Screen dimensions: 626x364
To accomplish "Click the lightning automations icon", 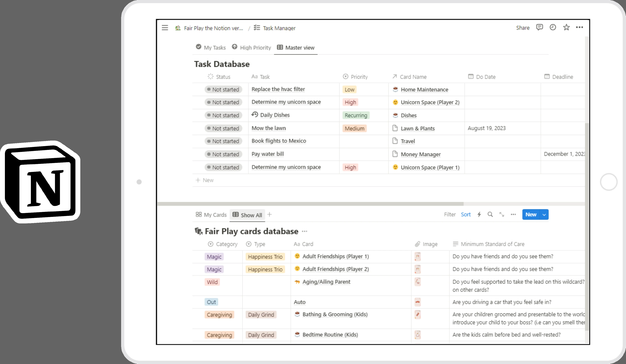I will [479, 214].
